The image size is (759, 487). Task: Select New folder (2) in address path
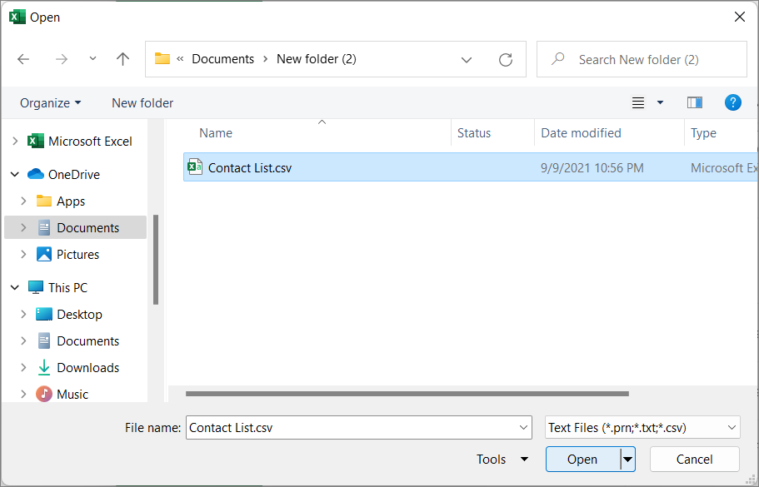316,59
